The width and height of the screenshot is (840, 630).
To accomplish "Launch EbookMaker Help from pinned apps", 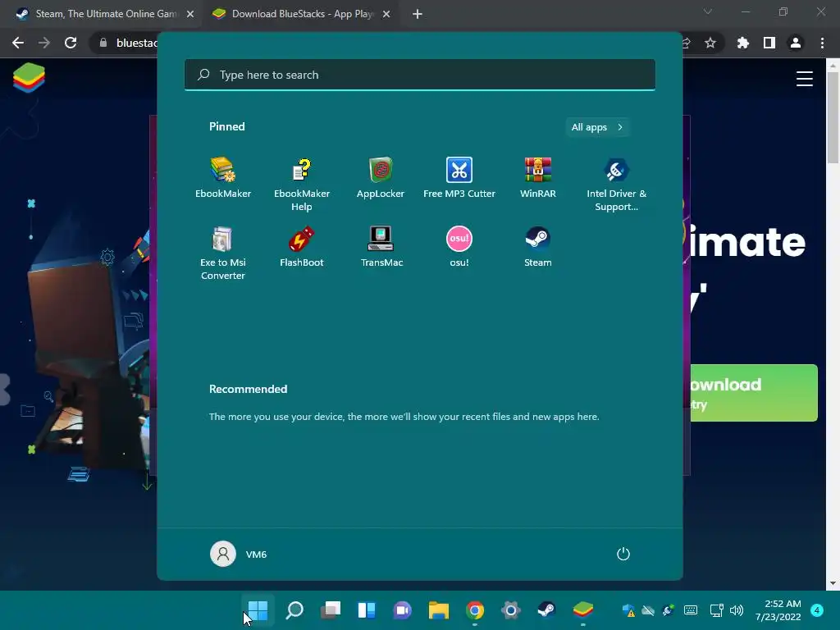I will click(x=302, y=185).
